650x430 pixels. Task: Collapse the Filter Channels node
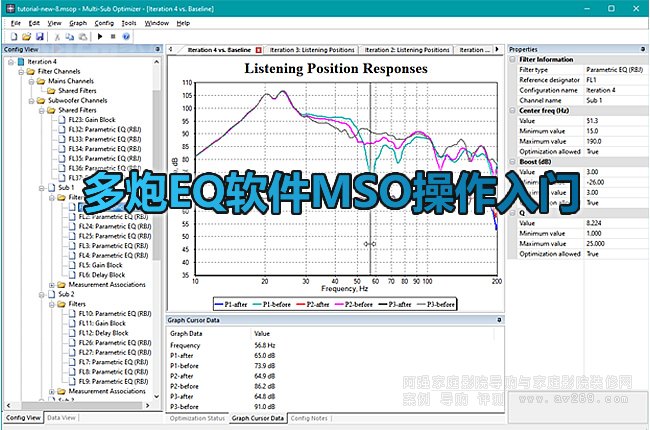[21, 72]
